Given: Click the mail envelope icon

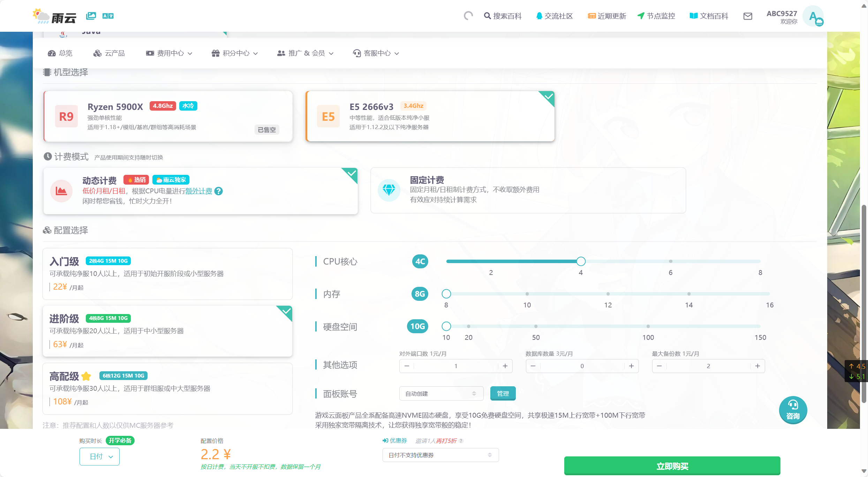Looking at the screenshot, I should pos(747,16).
